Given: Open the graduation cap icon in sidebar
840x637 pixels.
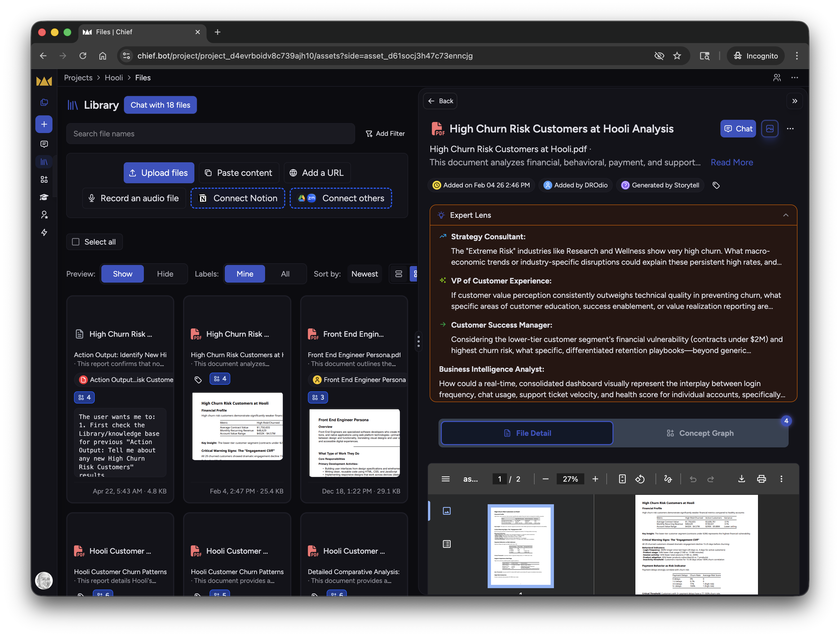Looking at the screenshot, I should 44,197.
